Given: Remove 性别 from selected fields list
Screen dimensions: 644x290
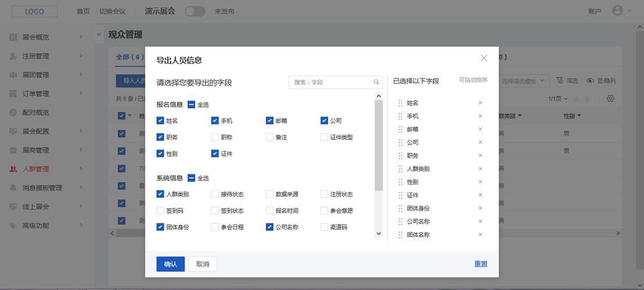Looking at the screenshot, I should (x=480, y=182).
